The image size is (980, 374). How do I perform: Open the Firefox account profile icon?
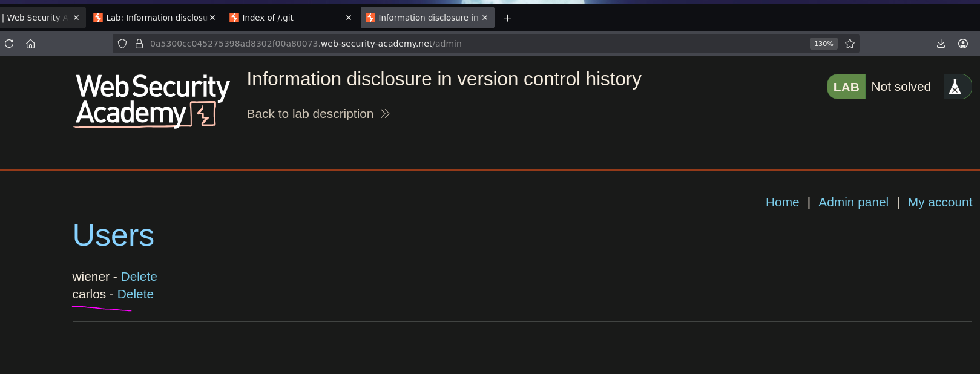(x=963, y=44)
